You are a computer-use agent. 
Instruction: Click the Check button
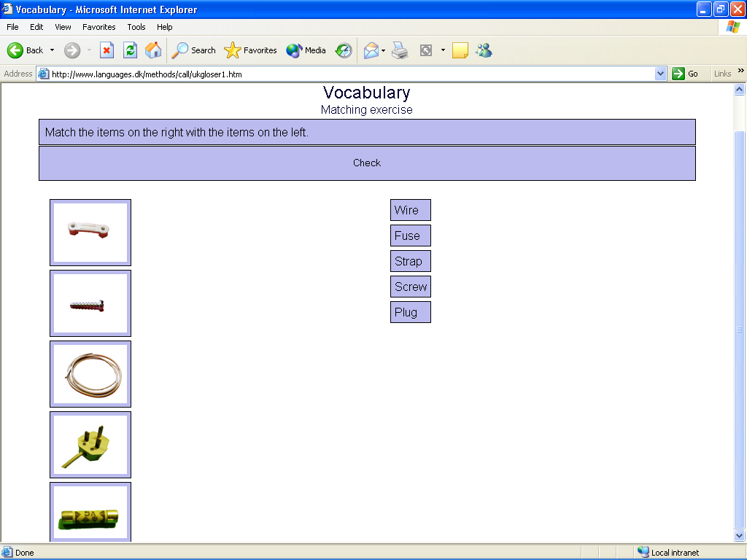point(367,163)
